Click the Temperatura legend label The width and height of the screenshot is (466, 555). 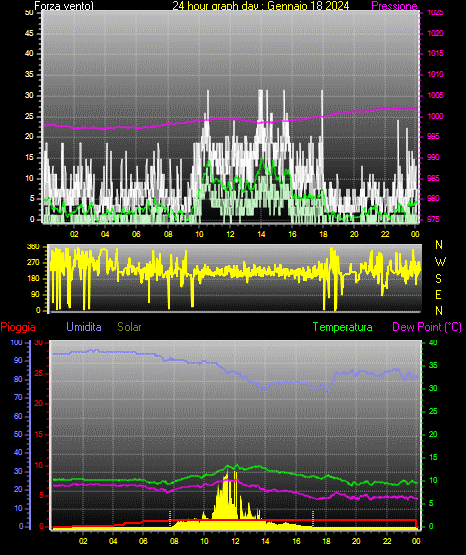tap(343, 327)
